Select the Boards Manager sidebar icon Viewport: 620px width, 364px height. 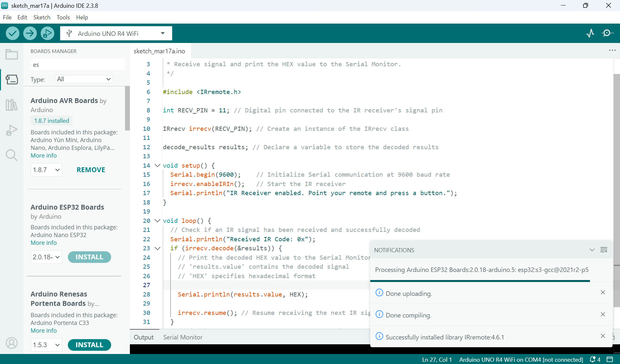12,79
